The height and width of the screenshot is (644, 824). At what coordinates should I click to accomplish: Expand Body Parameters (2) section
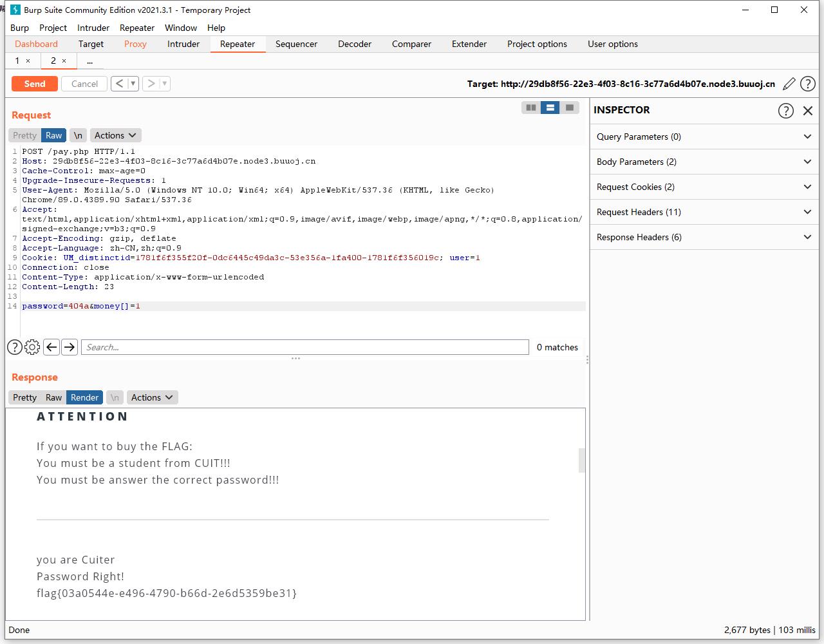click(x=704, y=162)
